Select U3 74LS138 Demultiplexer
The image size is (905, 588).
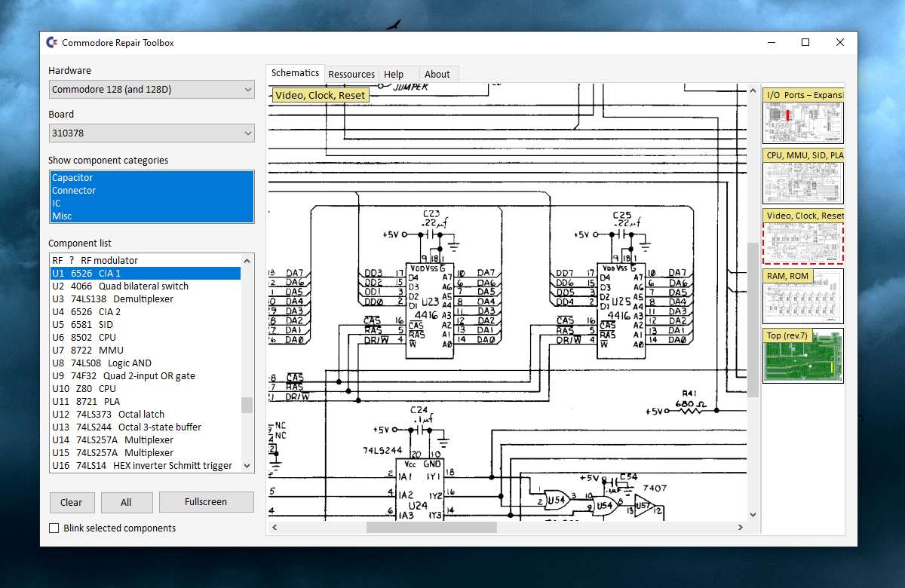click(x=146, y=299)
